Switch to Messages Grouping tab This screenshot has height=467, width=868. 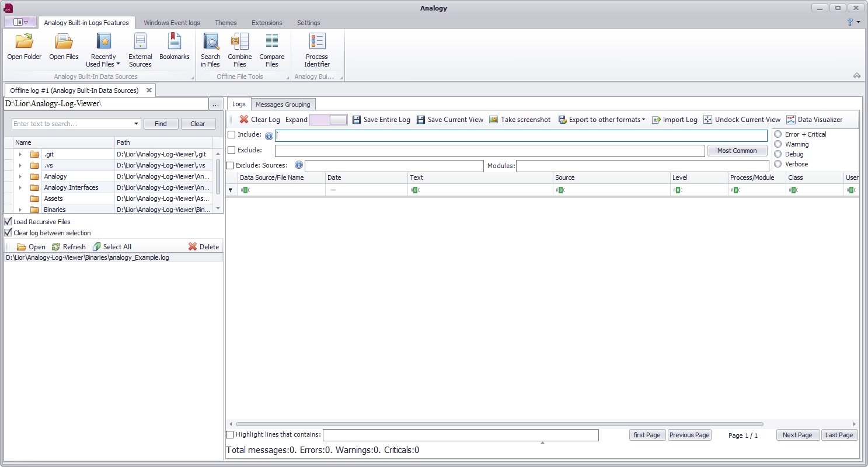[283, 104]
